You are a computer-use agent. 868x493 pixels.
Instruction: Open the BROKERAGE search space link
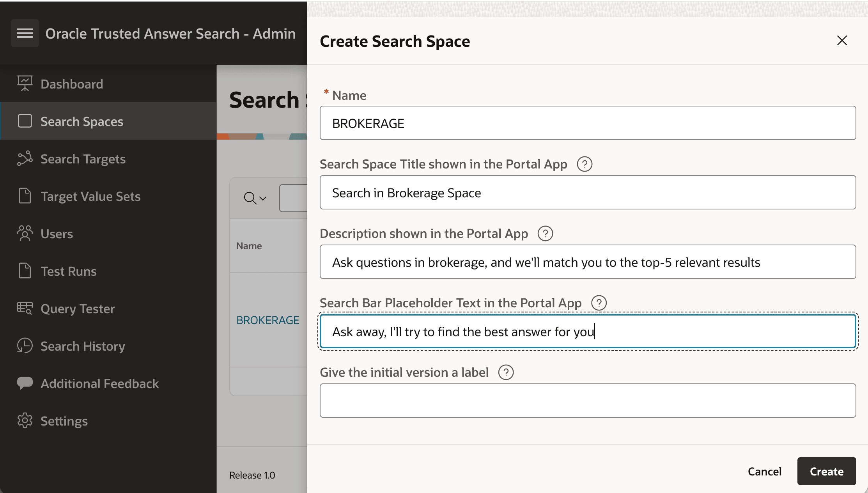pos(268,320)
